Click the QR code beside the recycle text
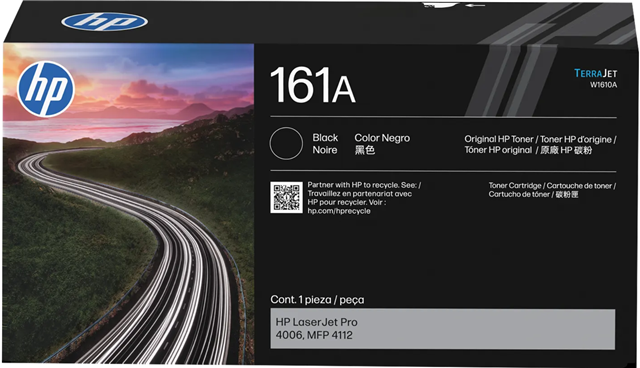The height and width of the screenshot is (368, 640). click(x=286, y=197)
